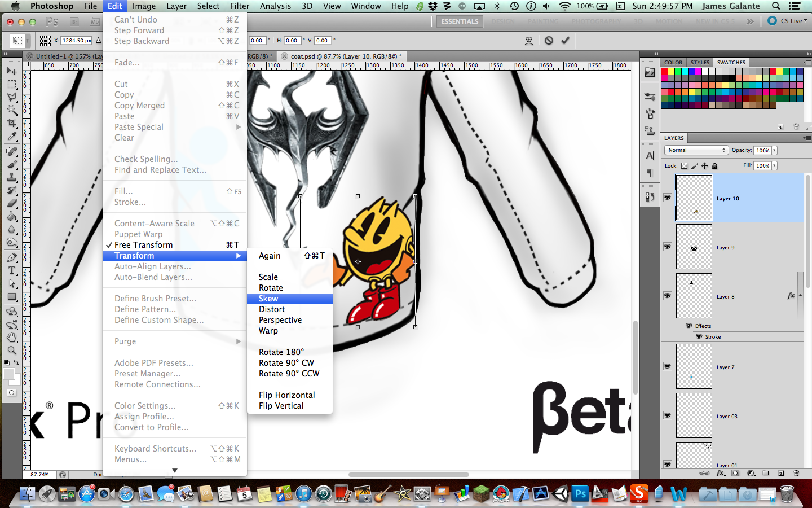Screen dimensions: 812x508
Task: Select the Blur tool
Action: point(12,229)
